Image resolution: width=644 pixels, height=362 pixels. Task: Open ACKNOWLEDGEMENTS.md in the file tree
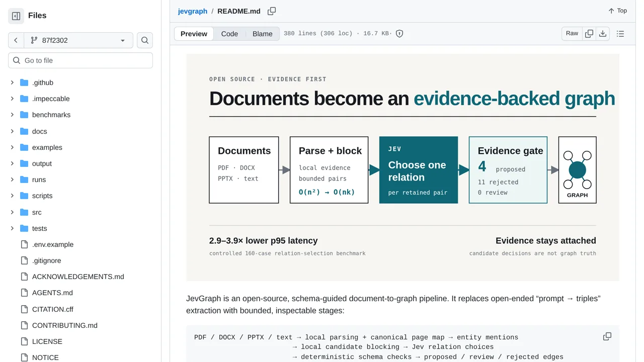pos(78,277)
